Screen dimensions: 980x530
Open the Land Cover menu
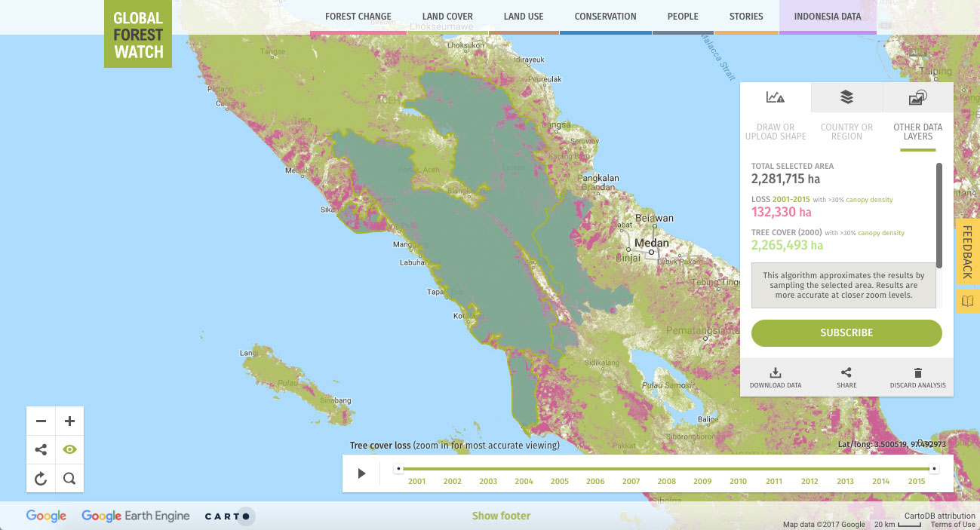[448, 17]
